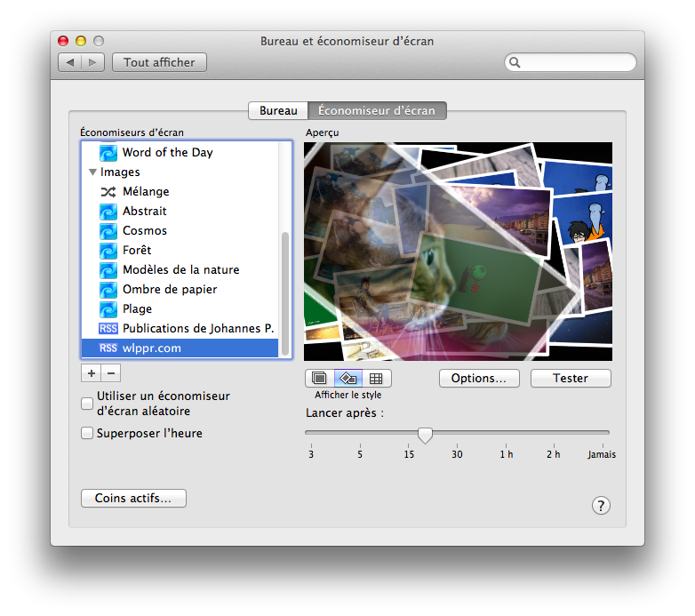Click the RSS icon for wlppr.com
Viewport: 695px width, 616px height.
point(108,348)
